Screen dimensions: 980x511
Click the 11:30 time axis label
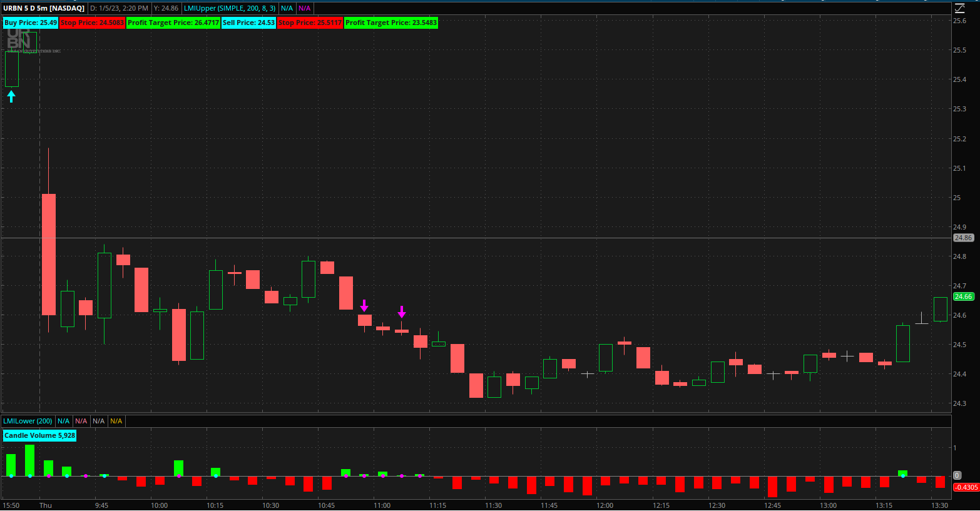(494, 505)
